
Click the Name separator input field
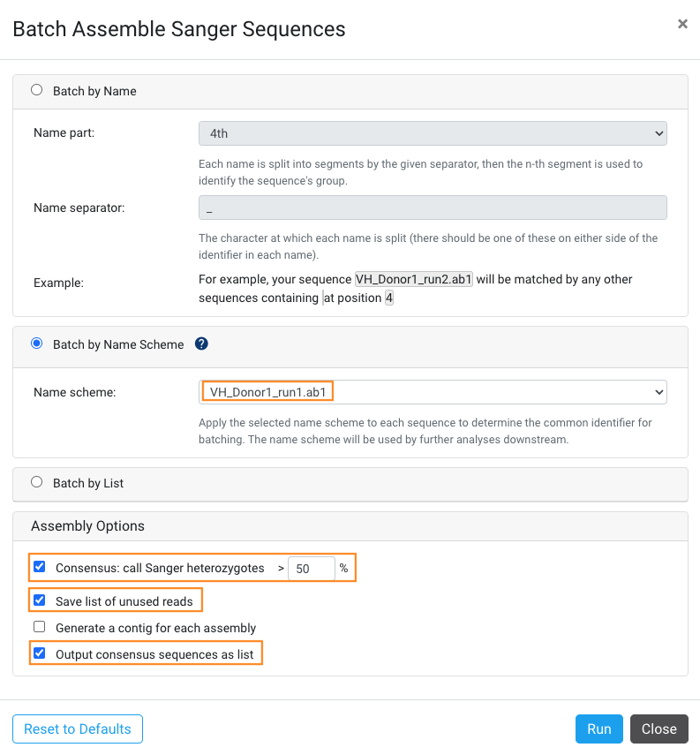(x=433, y=208)
